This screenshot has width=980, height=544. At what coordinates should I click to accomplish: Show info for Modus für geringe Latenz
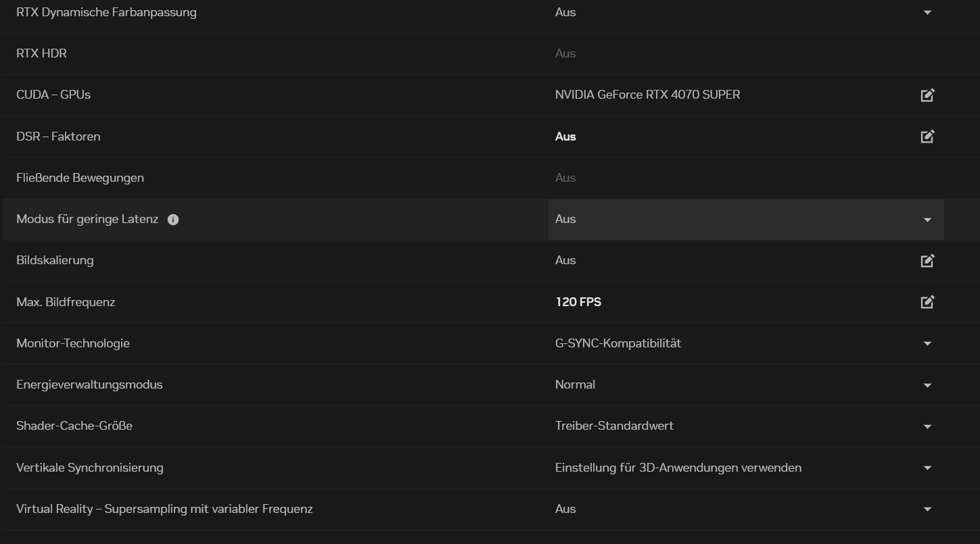[x=173, y=220]
